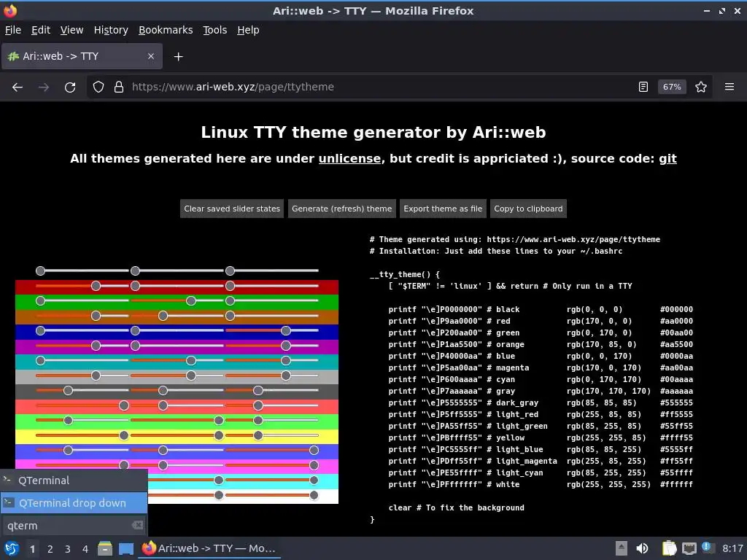
Task: Click the show desktop taskbar icon
Action: click(x=126, y=548)
